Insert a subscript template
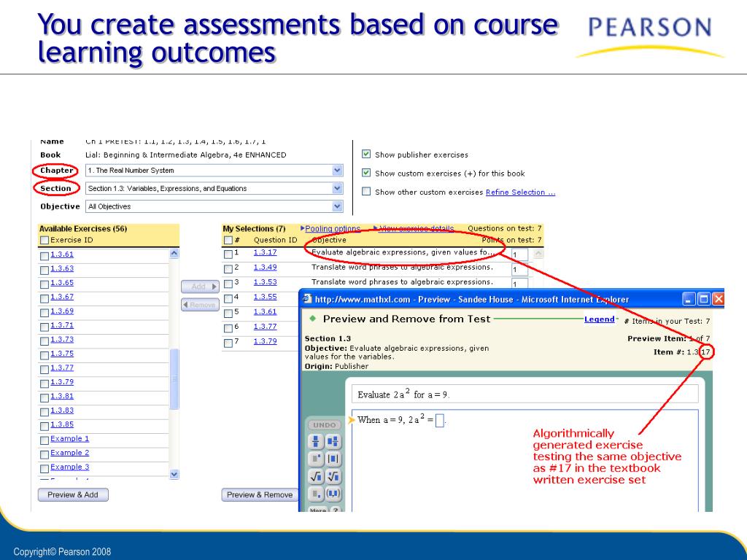This screenshot has height=560, width=747. (x=315, y=494)
